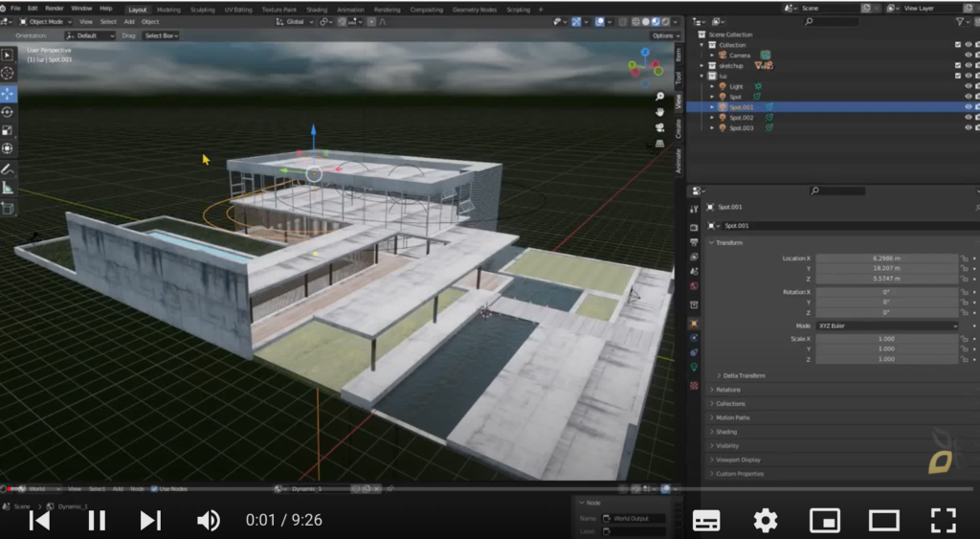Uncheck the luz collection checkbox
Viewport: 980px width, 539px height.
(957, 76)
